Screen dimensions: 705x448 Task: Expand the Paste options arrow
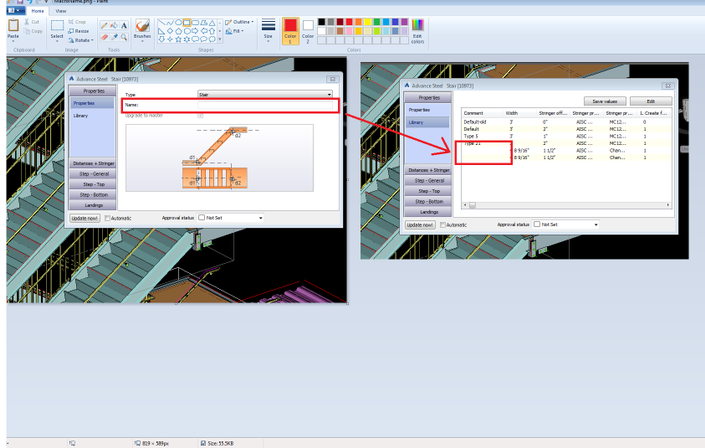click(13, 41)
